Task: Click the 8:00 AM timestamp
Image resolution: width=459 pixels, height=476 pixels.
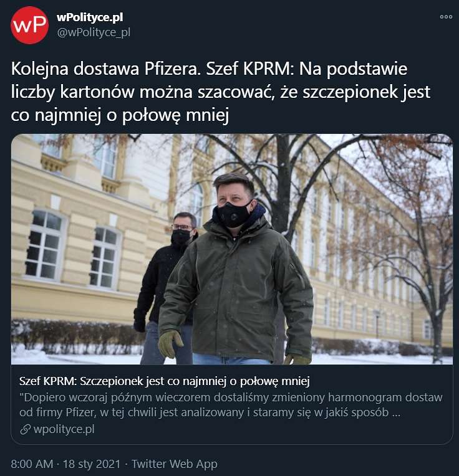Action: tap(32, 464)
